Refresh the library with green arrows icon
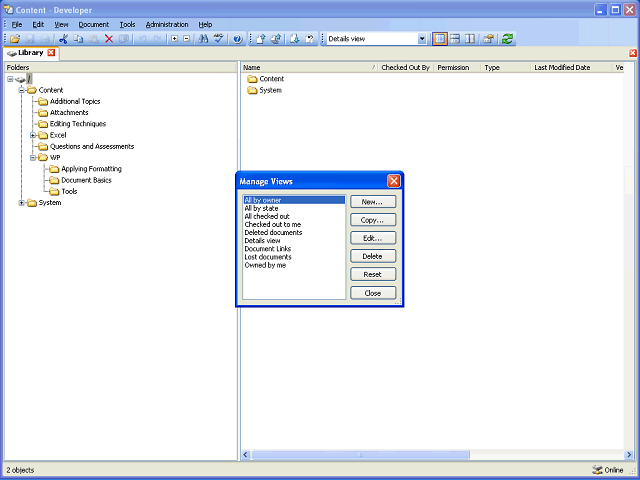The width and height of the screenshot is (640, 480). [x=507, y=39]
